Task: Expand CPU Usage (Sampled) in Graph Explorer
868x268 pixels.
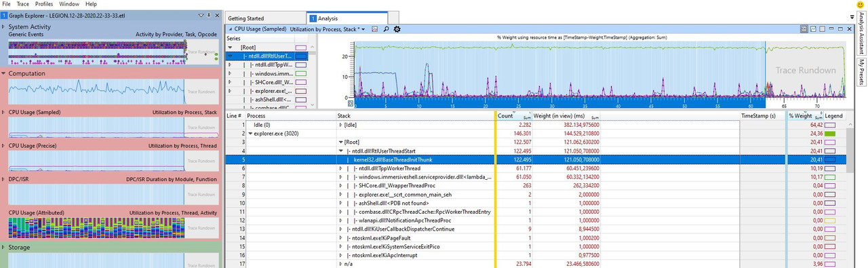Action: [x=4, y=111]
